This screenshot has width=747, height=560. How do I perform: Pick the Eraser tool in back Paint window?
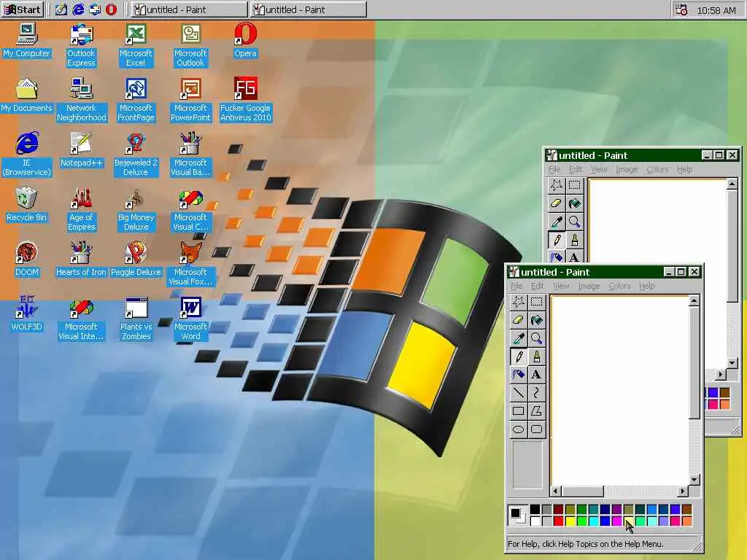[556, 203]
